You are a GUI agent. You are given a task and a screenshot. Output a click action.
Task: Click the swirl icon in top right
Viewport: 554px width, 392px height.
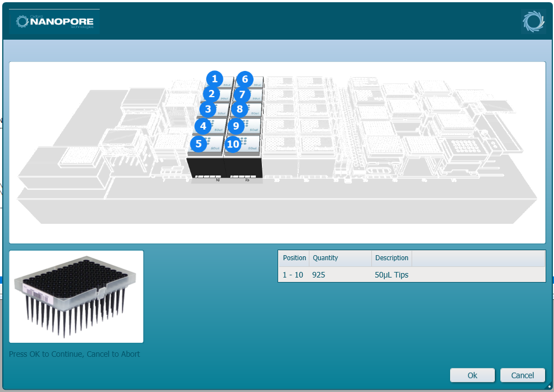pyautogui.click(x=533, y=21)
